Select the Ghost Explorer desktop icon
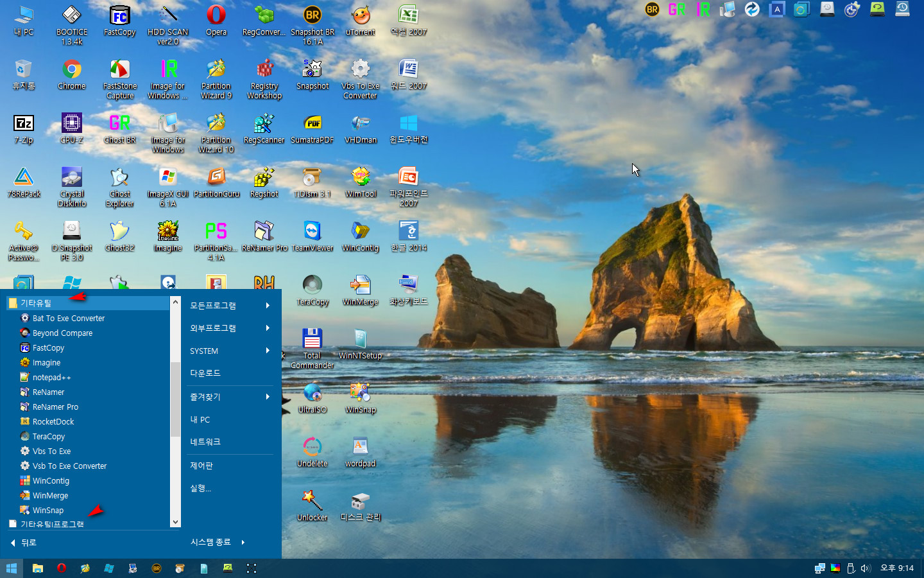Image resolution: width=924 pixels, height=578 pixels. (120, 187)
